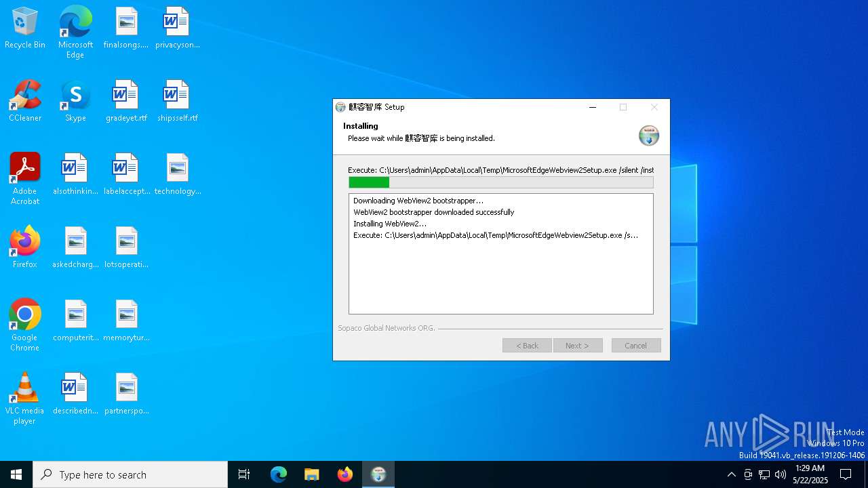This screenshot has width=868, height=488.
Task: Open Microsoft Edge from the taskbar
Action: tap(279, 474)
